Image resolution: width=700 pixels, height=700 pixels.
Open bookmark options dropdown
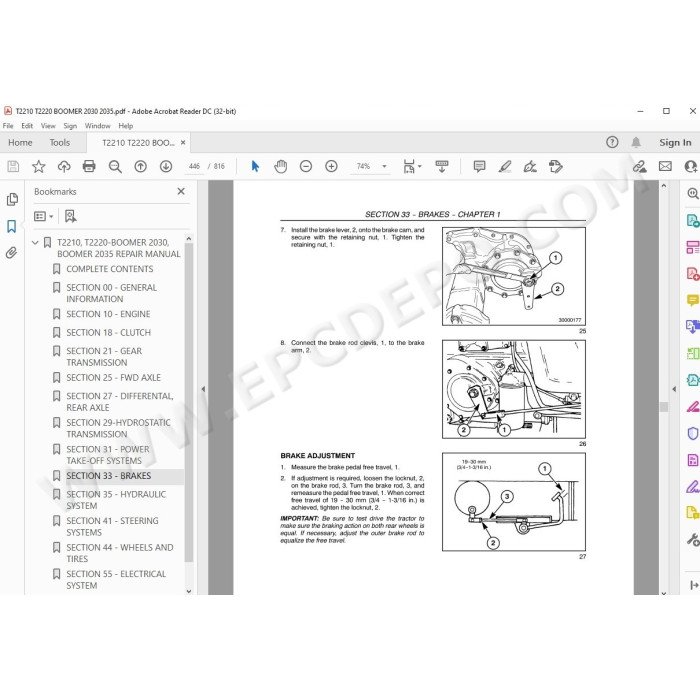pyautogui.click(x=44, y=217)
